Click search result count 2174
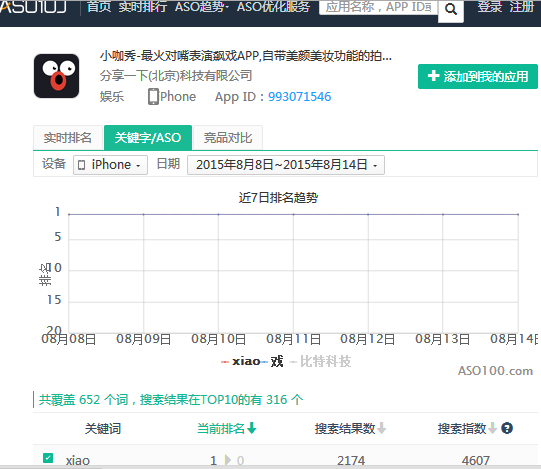The width and height of the screenshot is (541, 469). point(351,460)
